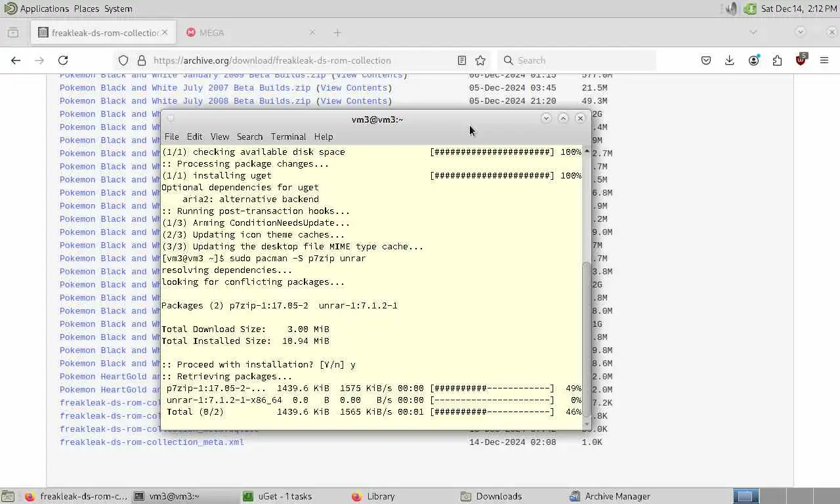Click the terminal title 'vm3@vm3:~'
840x504 pixels.
377,119
